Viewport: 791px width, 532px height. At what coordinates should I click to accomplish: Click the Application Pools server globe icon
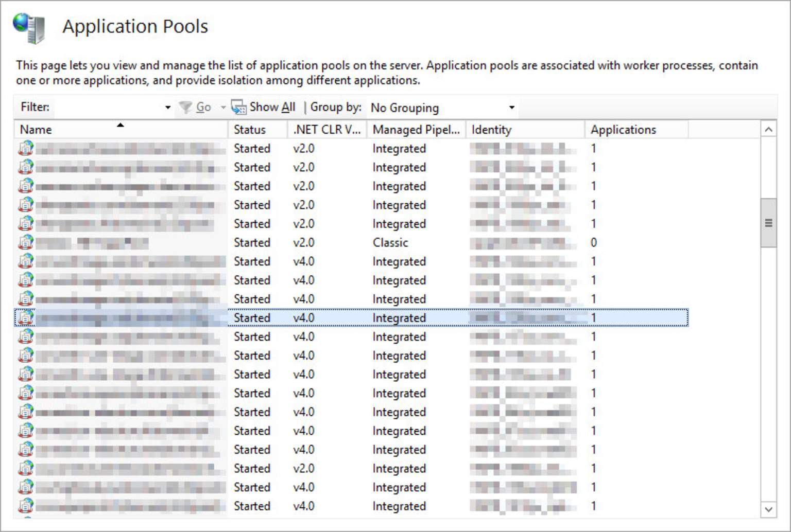(29, 28)
